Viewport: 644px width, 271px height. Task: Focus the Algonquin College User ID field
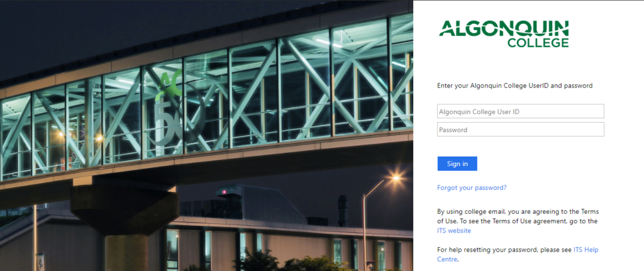[x=520, y=111]
